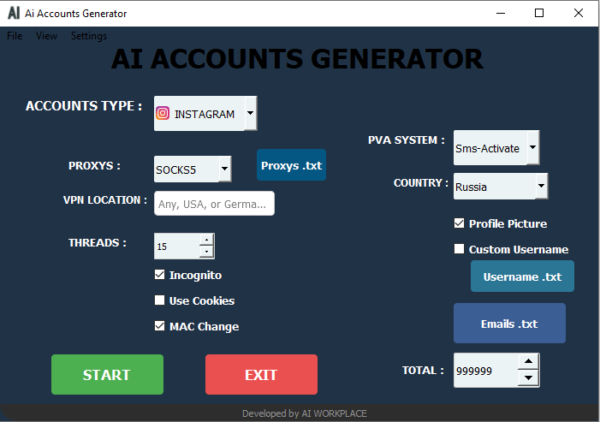
Task: Open the Settings menu
Action: pyautogui.click(x=89, y=36)
